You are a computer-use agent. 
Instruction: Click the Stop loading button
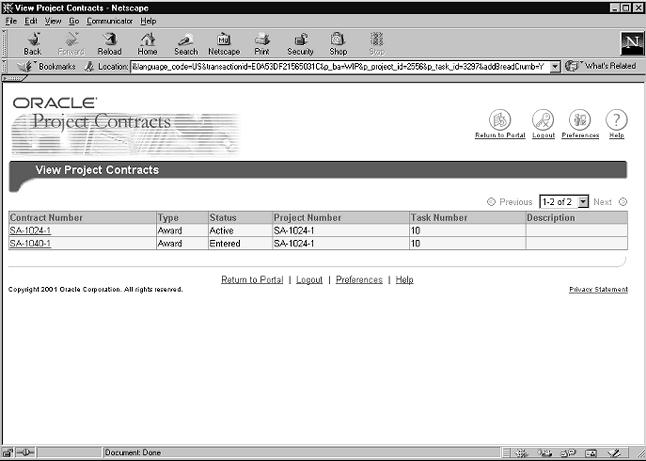[x=377, y=44]
